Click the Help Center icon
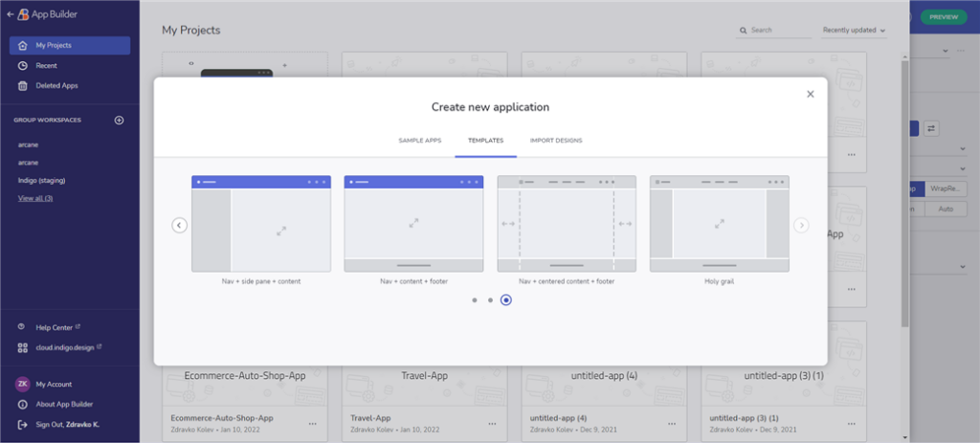 pyautogui.click(x=21, y=327)
